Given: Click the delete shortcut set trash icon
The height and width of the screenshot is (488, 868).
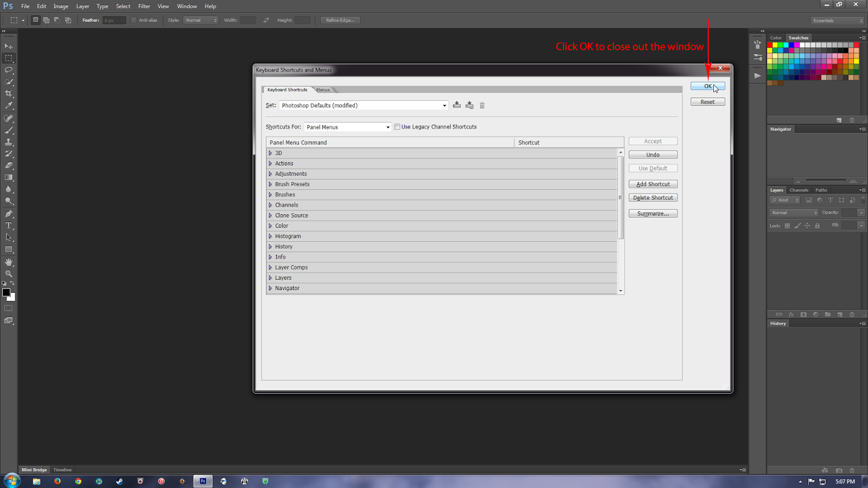Looking at the screenshot, I should coord(482,105).
